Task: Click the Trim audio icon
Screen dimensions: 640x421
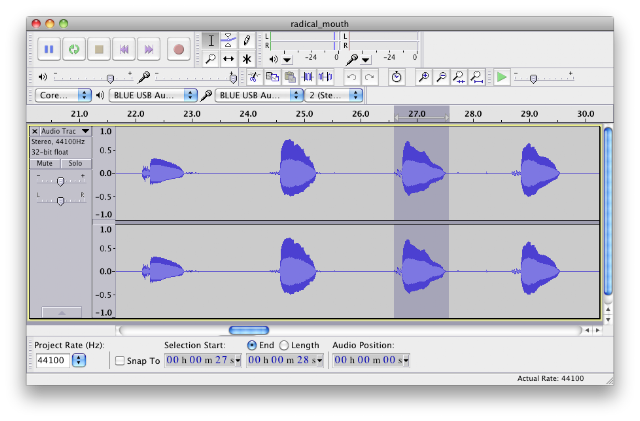Action: point(308,77)
